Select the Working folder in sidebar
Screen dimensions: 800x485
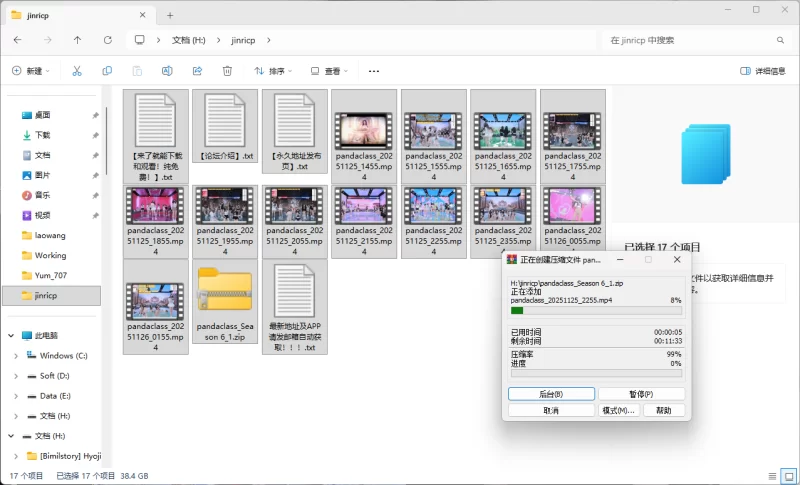point(50,255)
